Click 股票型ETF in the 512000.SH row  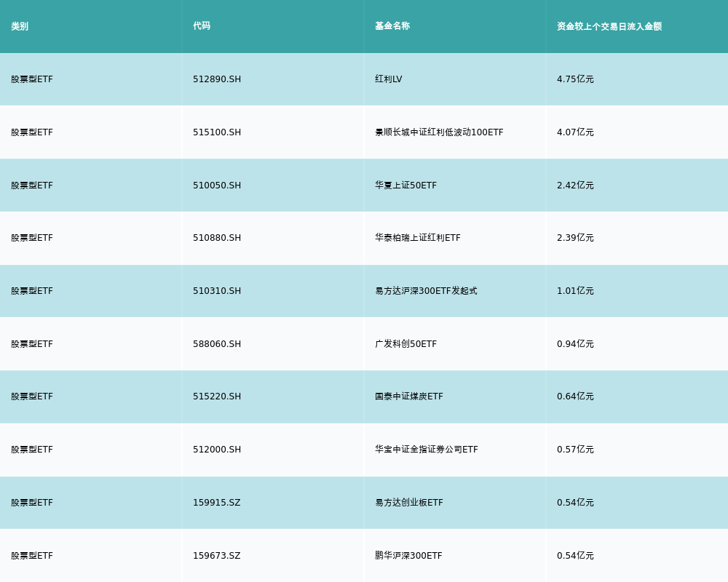[x=32, y=450]
